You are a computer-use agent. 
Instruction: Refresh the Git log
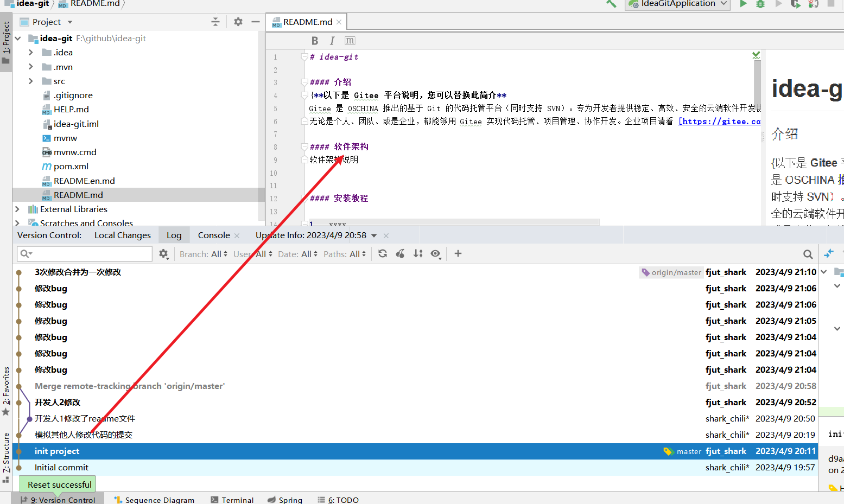[383, 253]
